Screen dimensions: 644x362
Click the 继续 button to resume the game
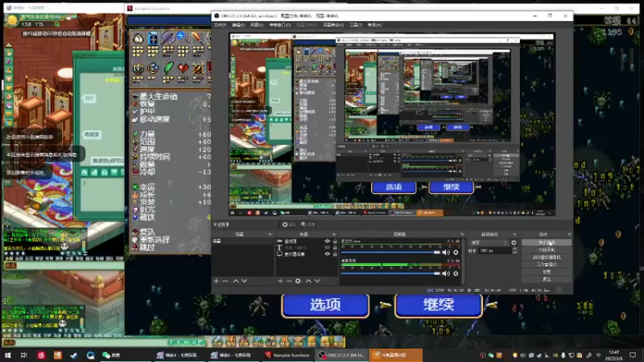click(438, 305)
